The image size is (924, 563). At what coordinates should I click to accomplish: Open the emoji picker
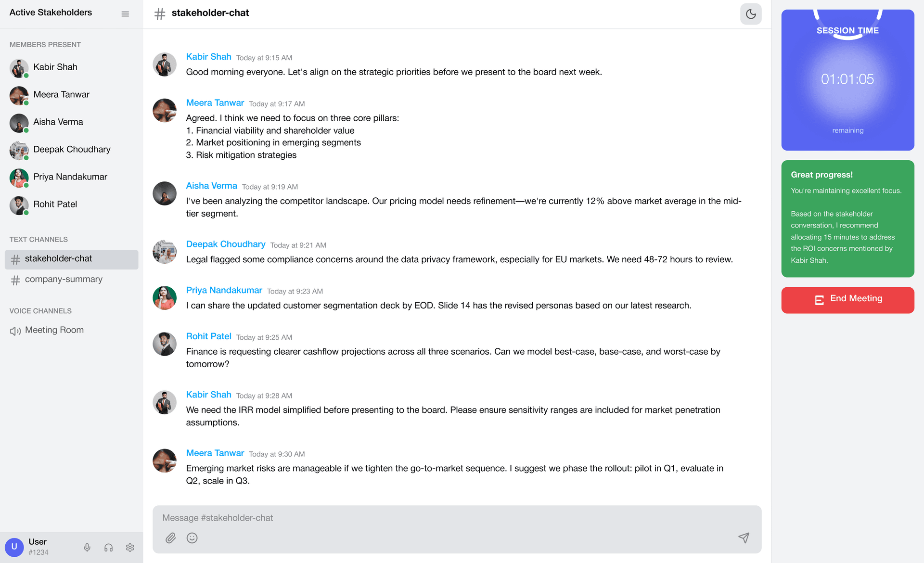tap(192, 538)
